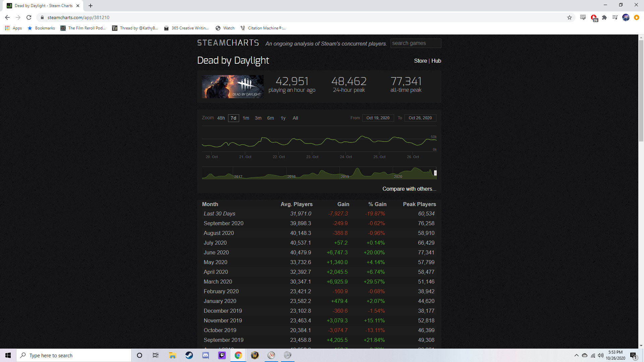644x362 pixels.
Task: Click Compare with others link
Action: tap(409, 189)
